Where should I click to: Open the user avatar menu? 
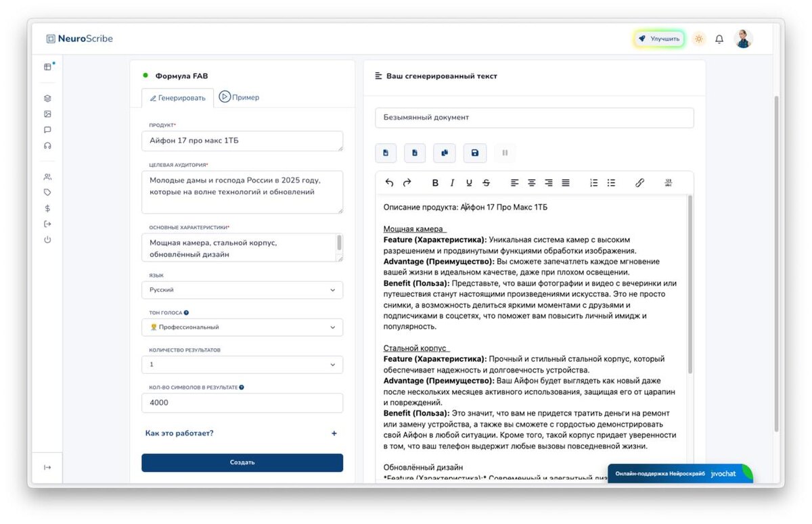(x=744, y=39)
